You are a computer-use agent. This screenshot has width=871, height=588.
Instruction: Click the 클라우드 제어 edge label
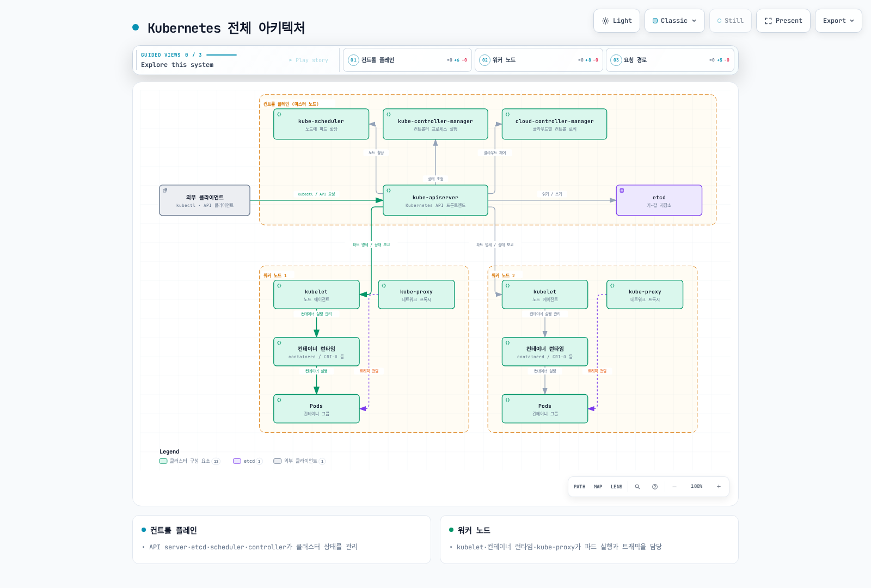pos(495,153)
